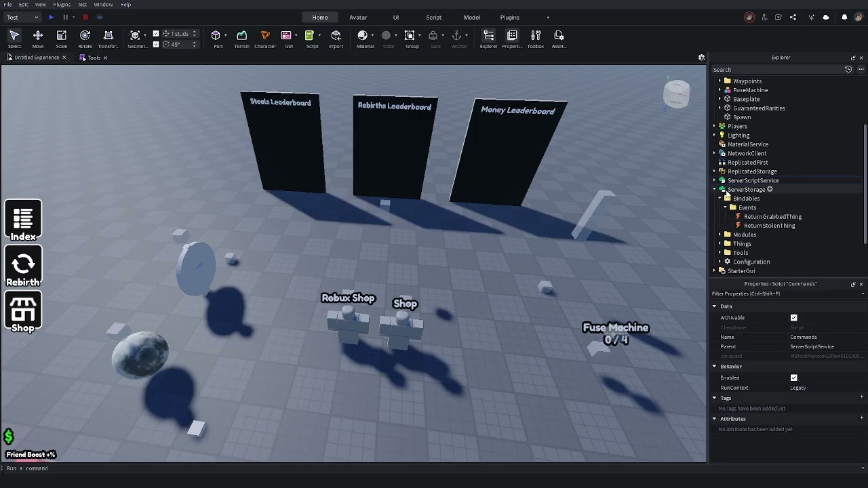Select the Tools document tab
Screen dimensions: 868x488
94,58
